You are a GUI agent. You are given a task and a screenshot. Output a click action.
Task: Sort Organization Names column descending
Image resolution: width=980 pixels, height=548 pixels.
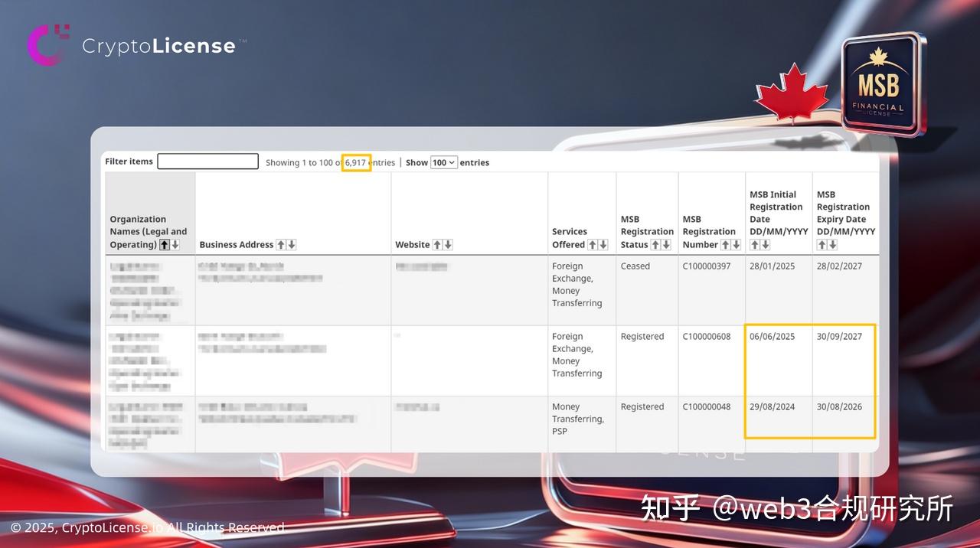click(174, 245)
